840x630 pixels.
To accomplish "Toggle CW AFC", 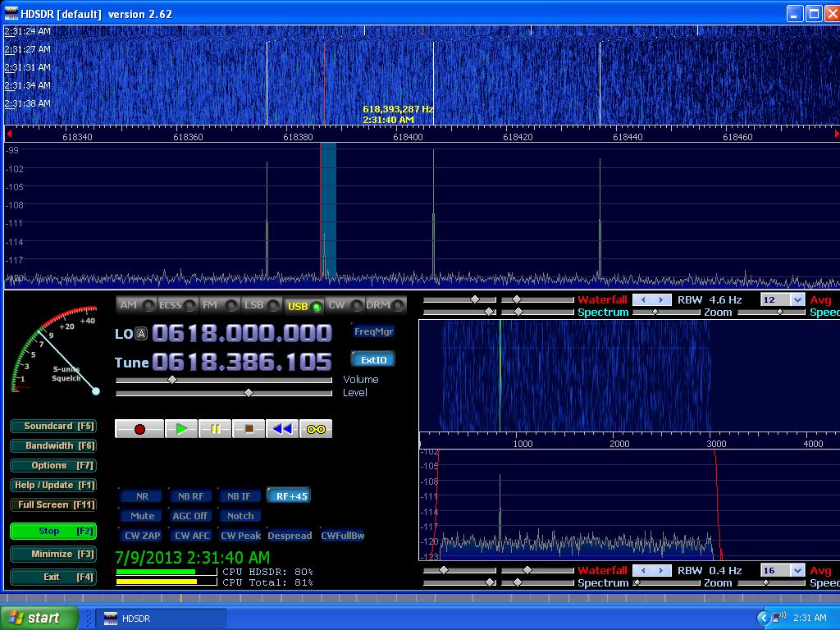I will click(x=191, y=536).
